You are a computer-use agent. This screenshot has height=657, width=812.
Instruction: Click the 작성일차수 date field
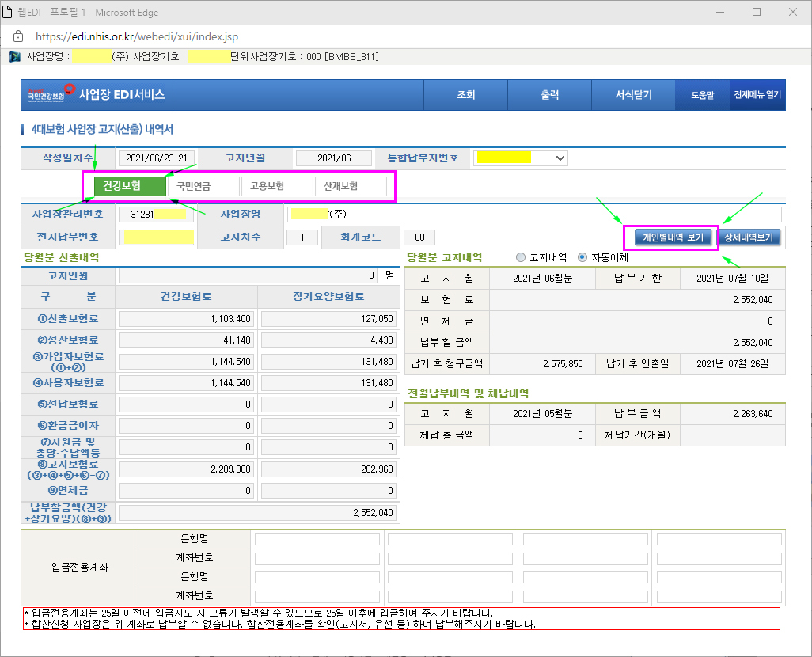[157, 158]
